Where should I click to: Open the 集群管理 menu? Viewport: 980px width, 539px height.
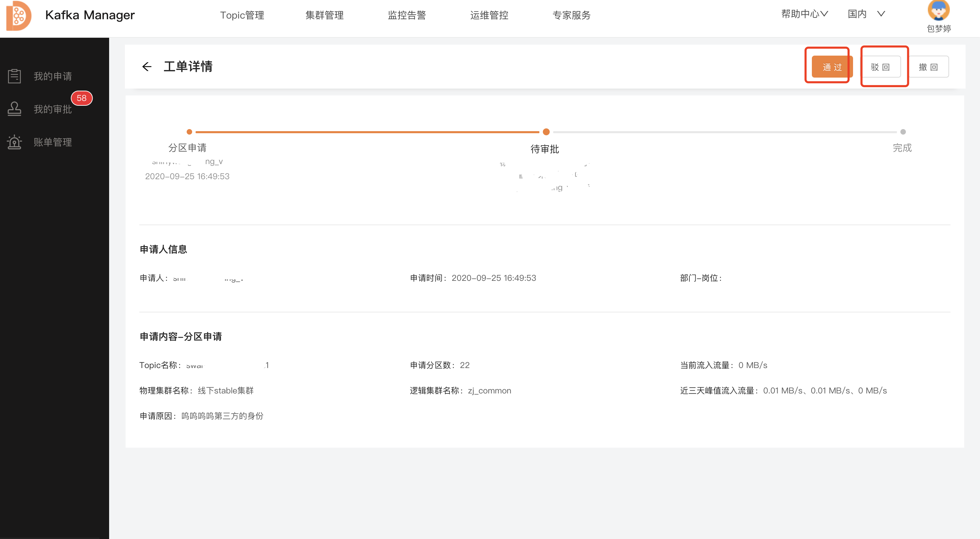point(324,15)
